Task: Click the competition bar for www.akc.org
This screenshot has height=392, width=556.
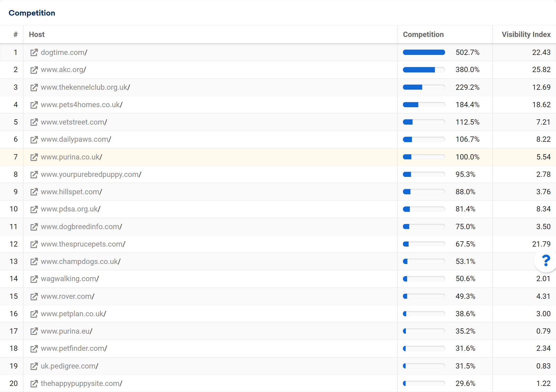Action: [x=424, y=70]
